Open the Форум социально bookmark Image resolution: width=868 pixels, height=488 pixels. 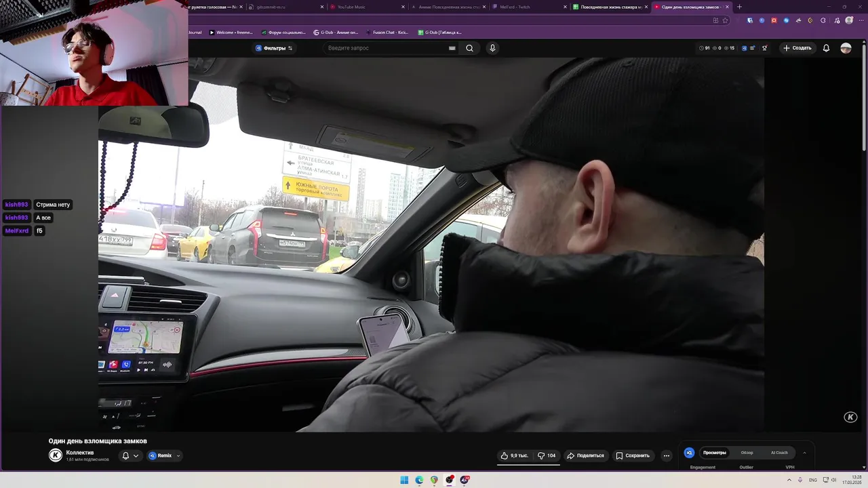point(283,32)
